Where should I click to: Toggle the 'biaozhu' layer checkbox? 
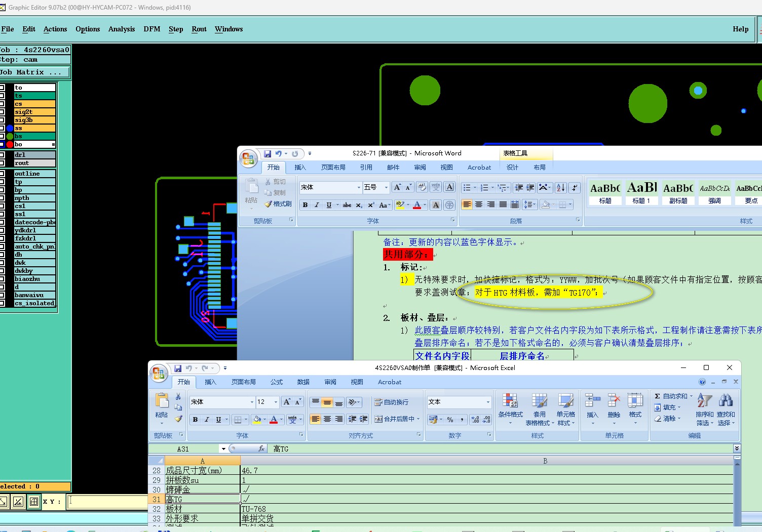[2, 279]
